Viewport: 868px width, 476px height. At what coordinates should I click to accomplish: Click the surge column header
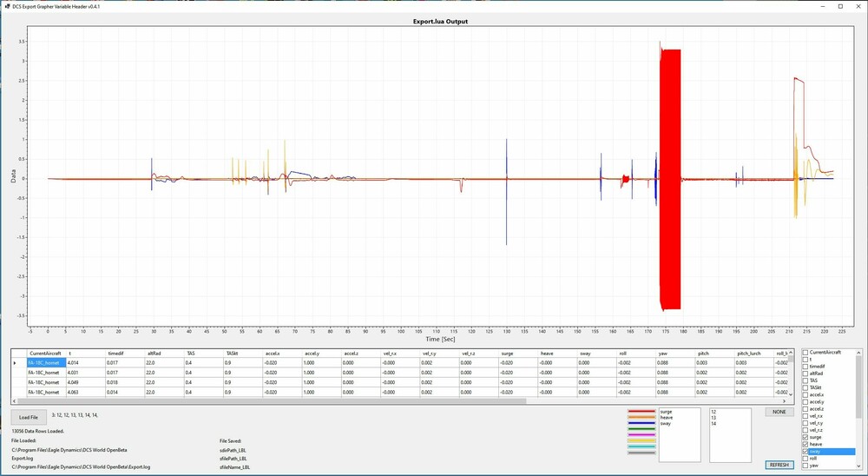click(519, 353)
